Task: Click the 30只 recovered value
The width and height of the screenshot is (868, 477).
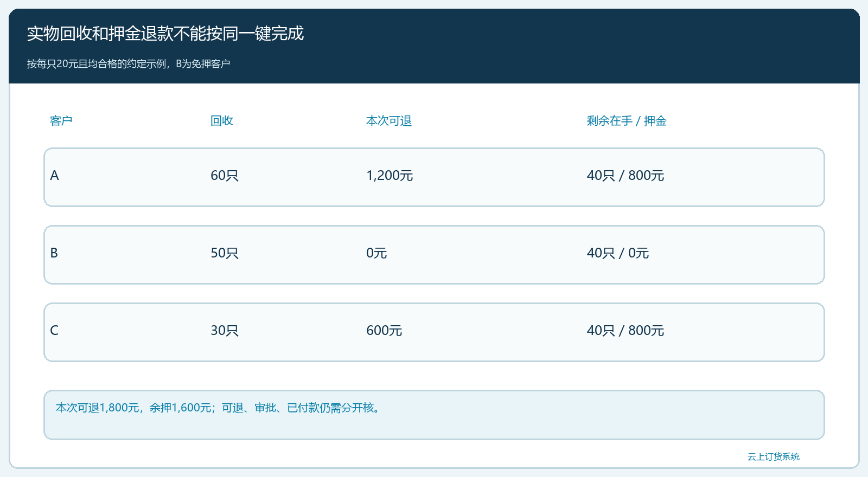Action: [x=225, y=331]
